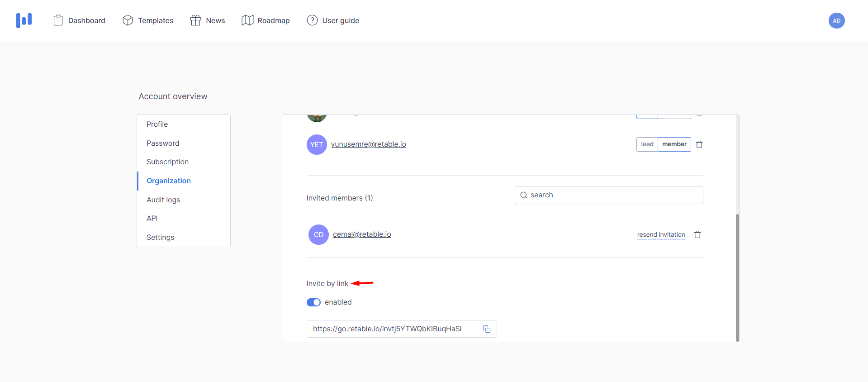868x382 pixels.
Task: Delete yunusemre@retable.io member via trash icon
Action: tap(699, 144)
